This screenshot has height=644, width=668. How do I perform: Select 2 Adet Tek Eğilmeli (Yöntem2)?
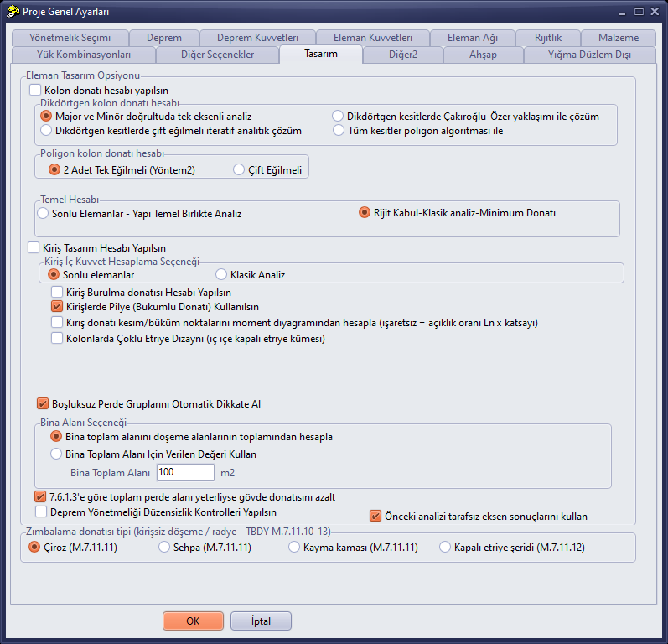click(54, 169)
